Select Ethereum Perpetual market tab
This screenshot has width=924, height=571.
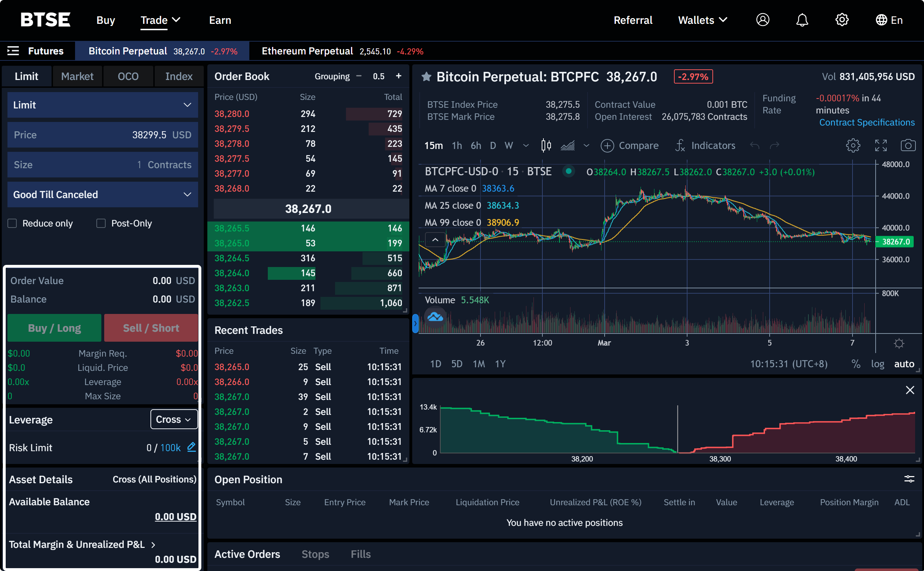[342, 51]
